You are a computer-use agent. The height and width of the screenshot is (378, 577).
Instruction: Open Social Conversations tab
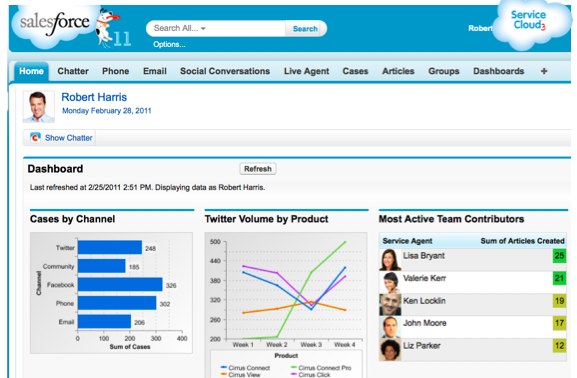225,71
